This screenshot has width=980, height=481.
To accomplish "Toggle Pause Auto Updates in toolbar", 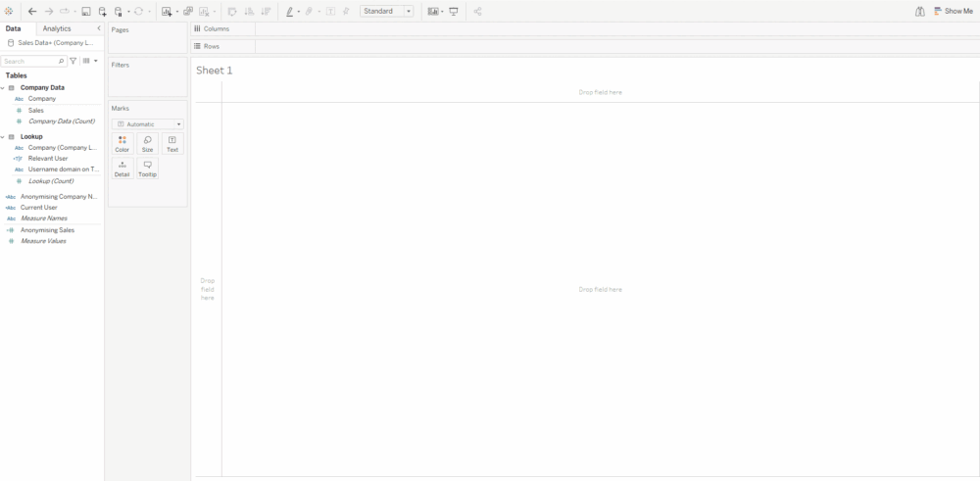I will (120, 12).
